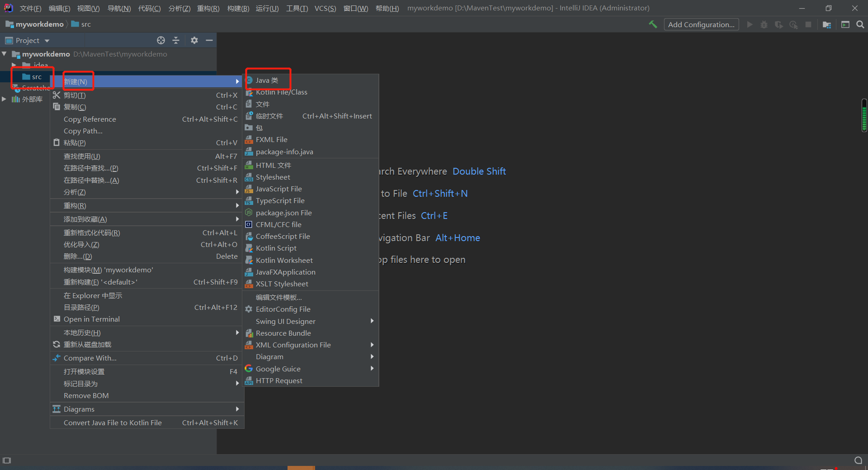Image resolution: width=868 pixels, height=470 pixels.
Task: Select FXML File in New submenu
Action: (x=311, y=140)
